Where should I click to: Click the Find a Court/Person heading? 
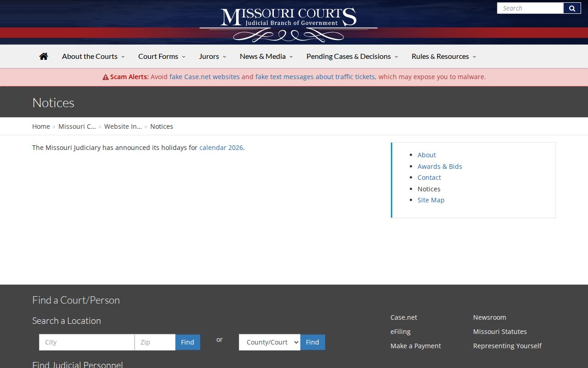coord(76,300)
